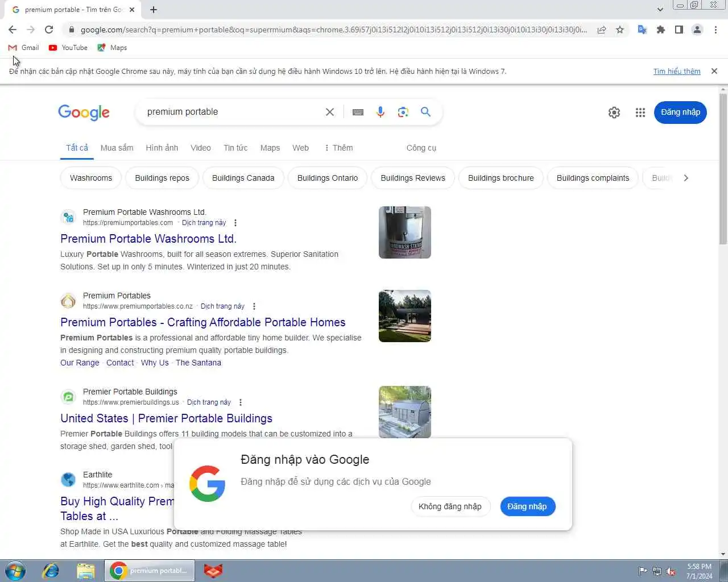Switch to the Hình ảnh tab
The image size is (728, 582).
tap(162, 148)
